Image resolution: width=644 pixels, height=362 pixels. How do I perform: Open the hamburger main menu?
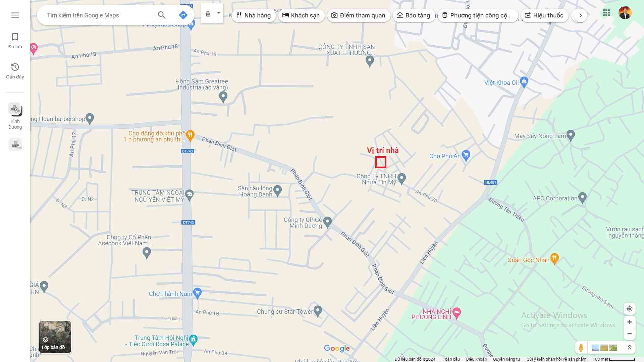15,15
